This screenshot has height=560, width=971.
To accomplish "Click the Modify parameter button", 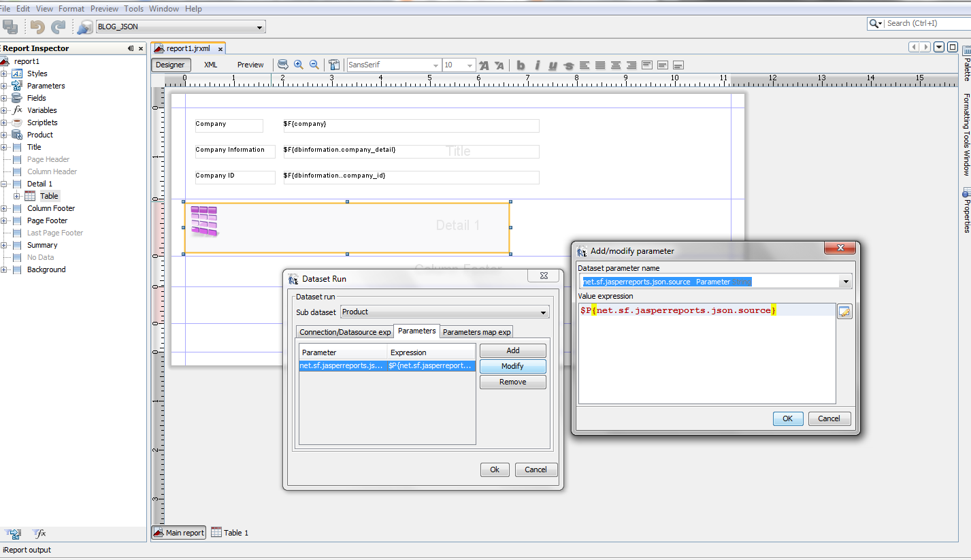I will pos(513,366).
